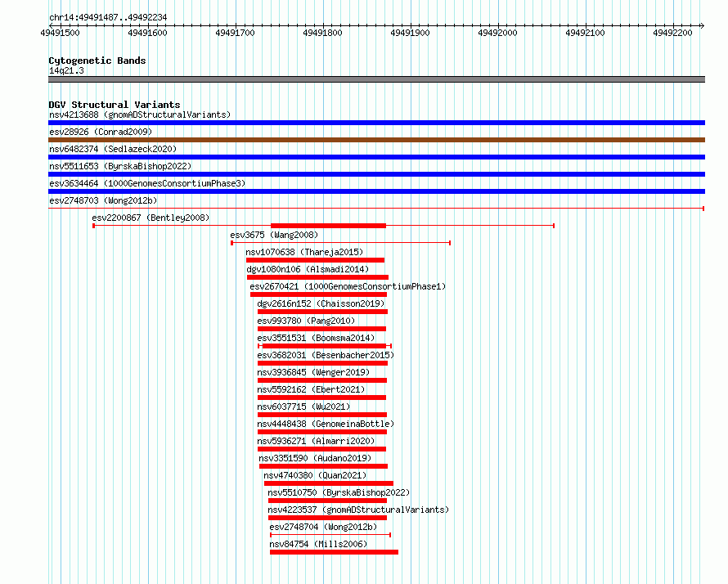Image resolution: width=728 pixels, height=584 pixels.
Task: Click the dgv1080n106 (Alsmadi2014) label
Action: coord(308,269)
